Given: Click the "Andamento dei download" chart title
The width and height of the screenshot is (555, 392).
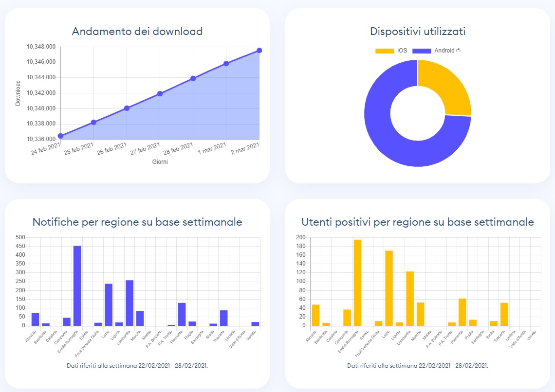Looking at the screenshot, I should 137,31.
